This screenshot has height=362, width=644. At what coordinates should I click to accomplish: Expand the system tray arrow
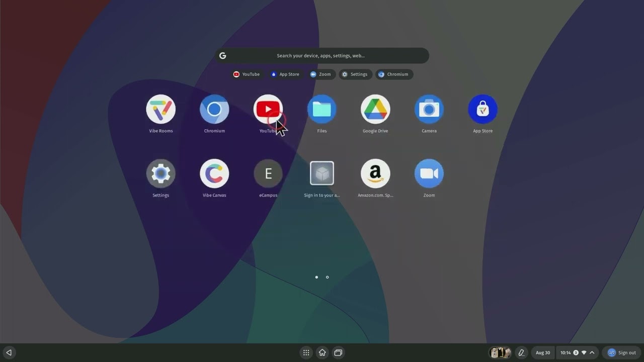coord(592,352)
